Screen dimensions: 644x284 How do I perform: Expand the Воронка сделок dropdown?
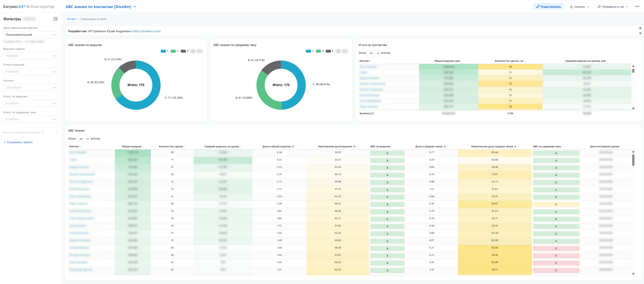coord(31,56)
